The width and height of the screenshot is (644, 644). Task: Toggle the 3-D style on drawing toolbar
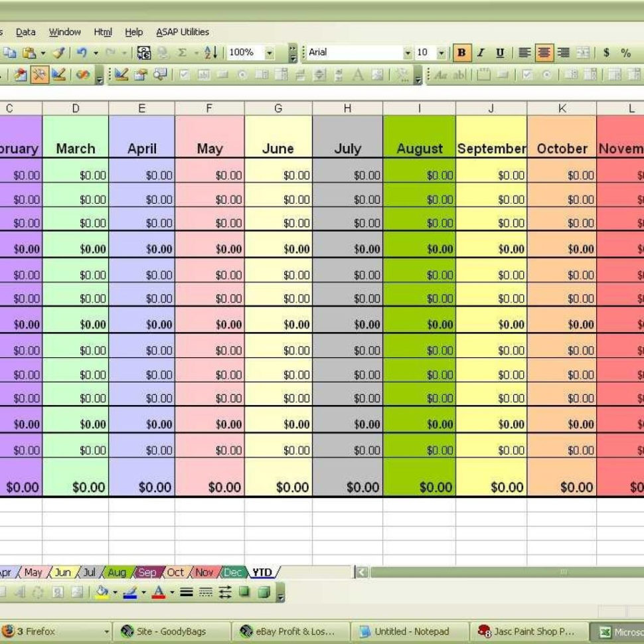click(263, 592)
